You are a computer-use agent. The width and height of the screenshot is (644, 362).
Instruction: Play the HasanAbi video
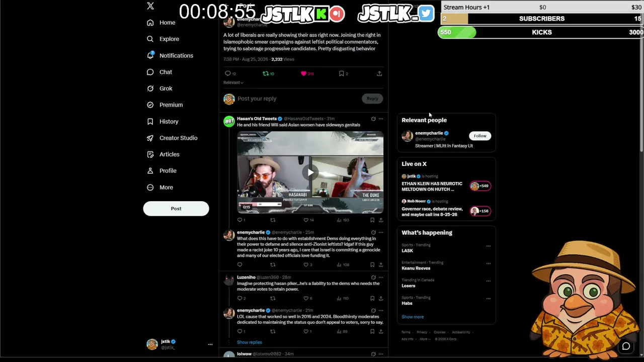(310, 172)
